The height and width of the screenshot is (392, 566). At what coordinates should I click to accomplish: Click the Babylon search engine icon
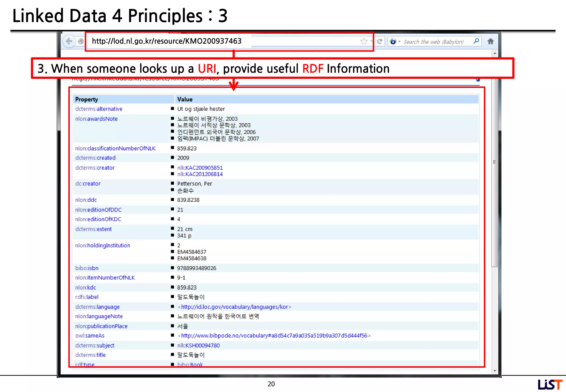click(x=393, y=41)
